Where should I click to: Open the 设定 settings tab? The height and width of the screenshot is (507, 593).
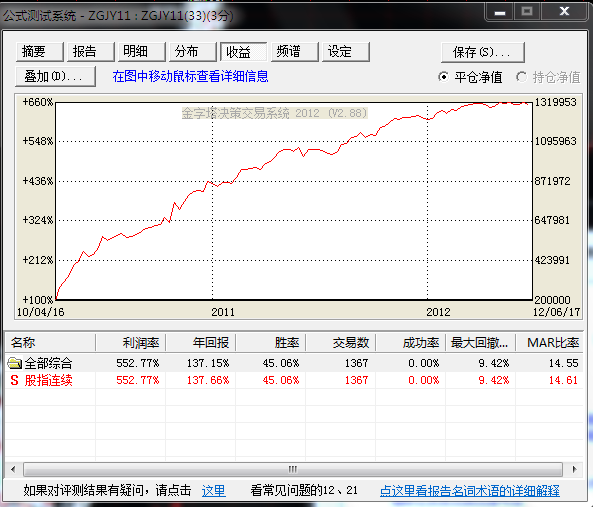click(x=346, y=51)
